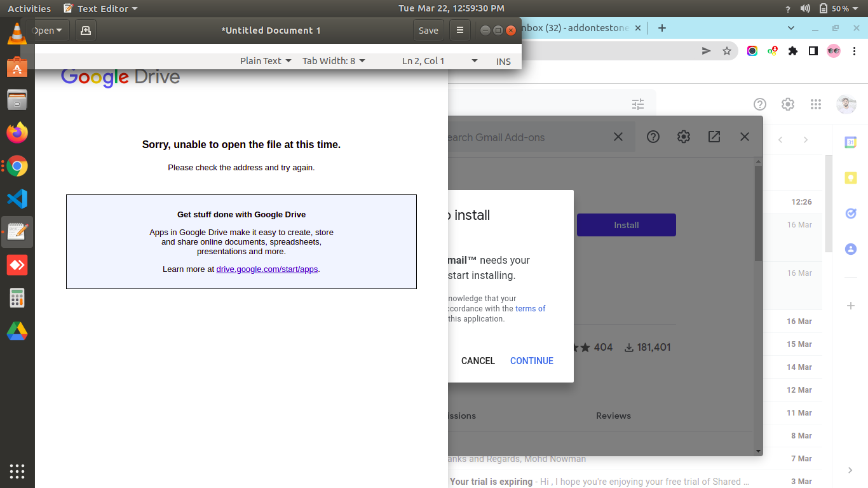Click the colorful camera extension icon

click(752, 51)
